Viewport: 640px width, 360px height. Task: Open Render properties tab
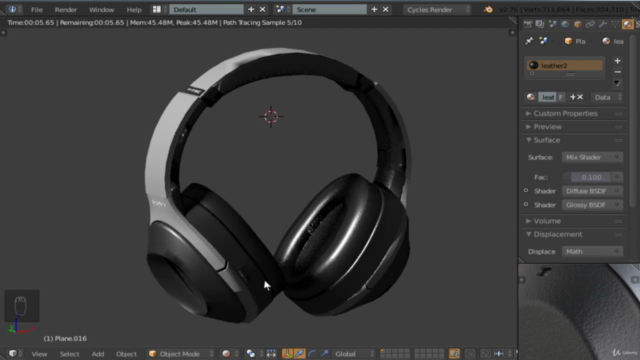[x=527, y=24]
